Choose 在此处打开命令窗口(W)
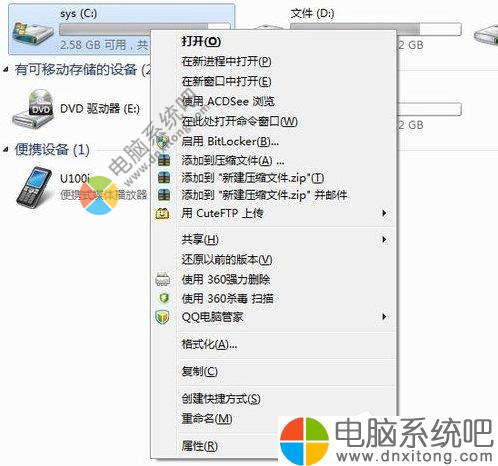 (x=240, y=121)
